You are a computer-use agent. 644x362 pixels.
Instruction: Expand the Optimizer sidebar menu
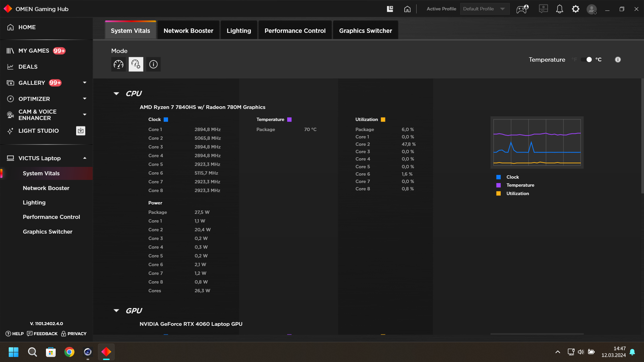tap(85, 99)
